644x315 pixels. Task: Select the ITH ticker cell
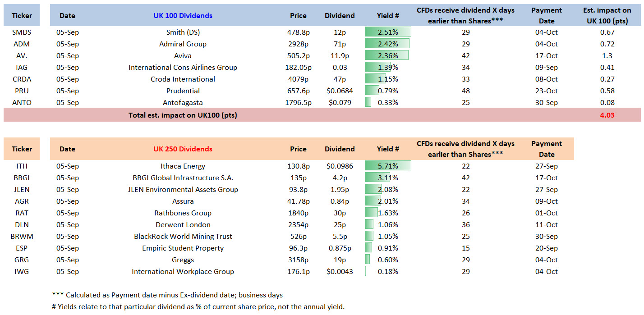[22, 166]
